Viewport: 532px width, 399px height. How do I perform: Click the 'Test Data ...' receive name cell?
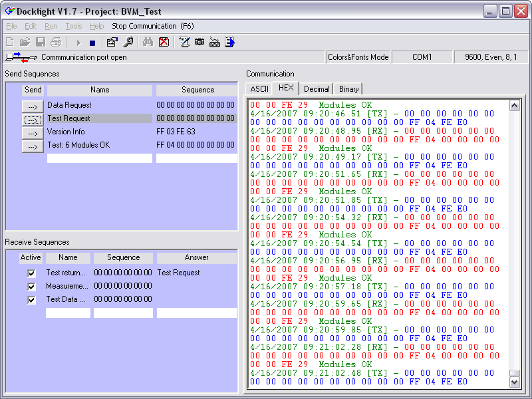tap(68, 299)
